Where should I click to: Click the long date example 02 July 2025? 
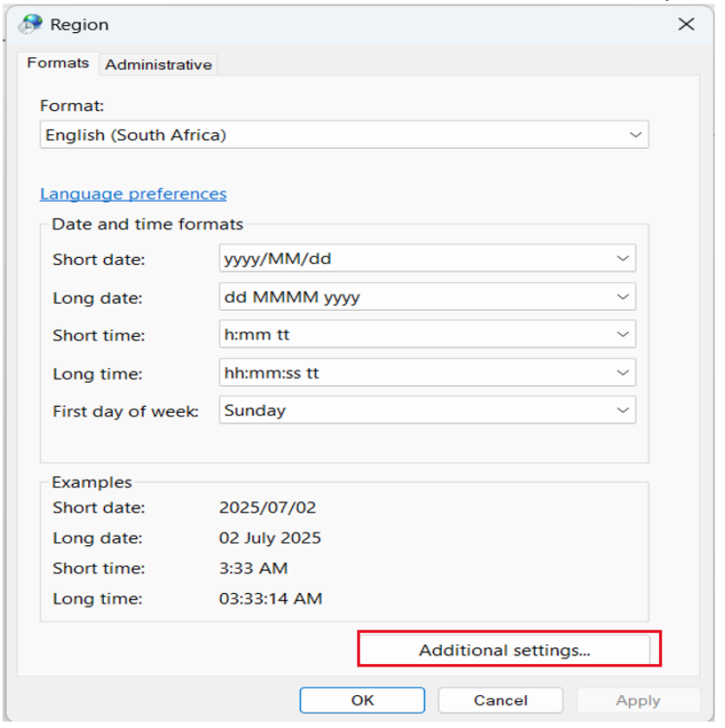[269, 538]
